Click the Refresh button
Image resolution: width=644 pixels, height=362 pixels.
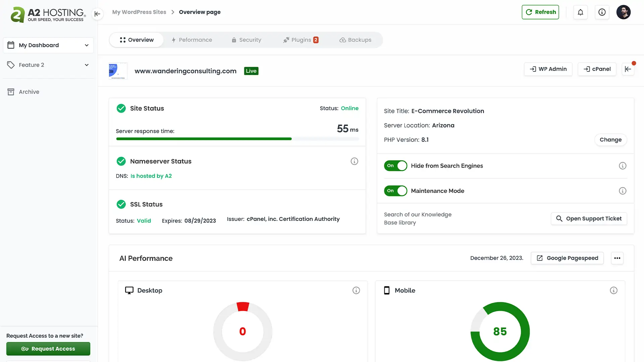(x=540, y=12)
